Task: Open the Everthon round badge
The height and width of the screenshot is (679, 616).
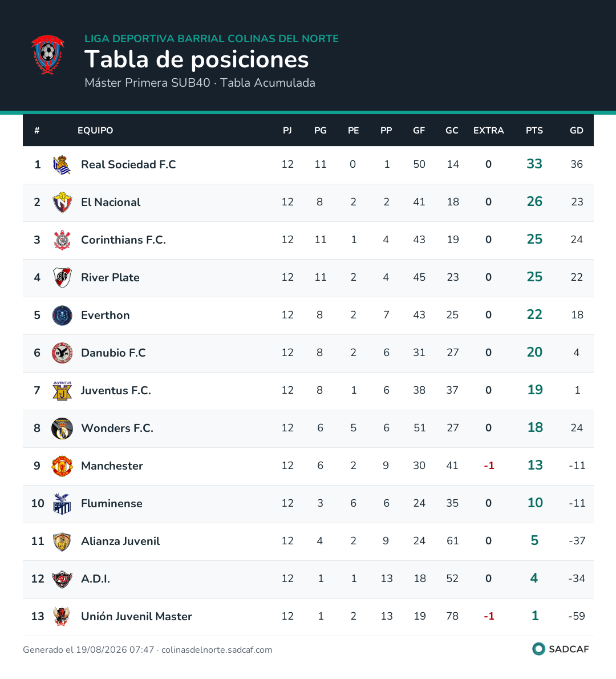Action: (x=62, y=315)
